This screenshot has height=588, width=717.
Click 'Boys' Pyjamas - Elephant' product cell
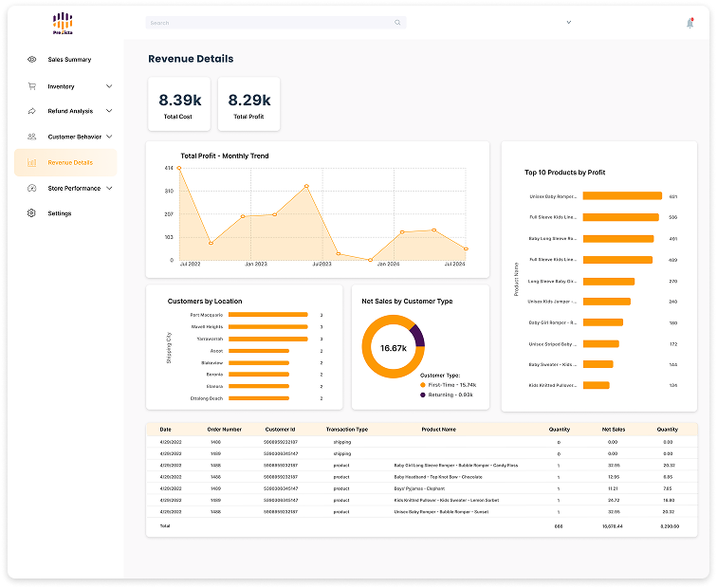(419, 488)
